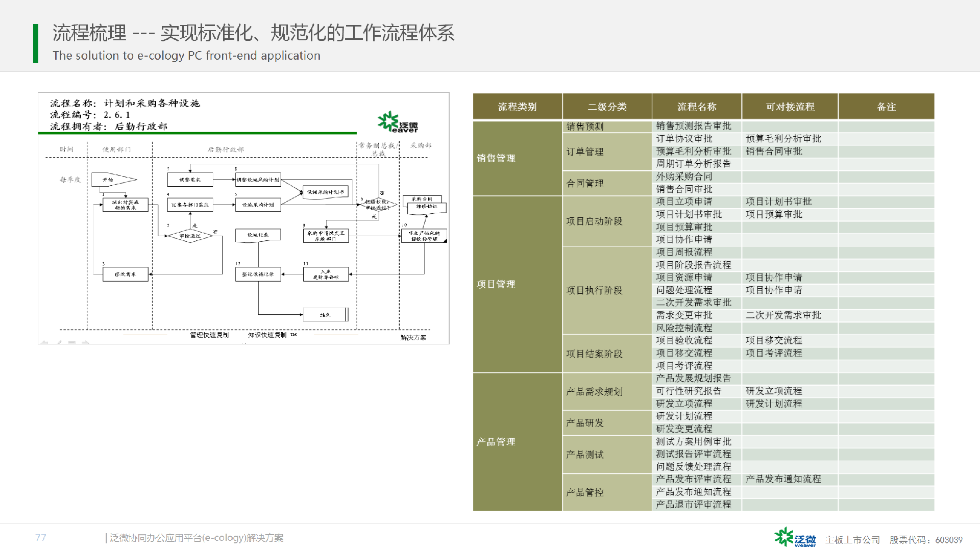Select the 项目结案阶段 cell
The height and width of the screenshot is (551, 980).
pyautogui.click(x=607, y=354)
